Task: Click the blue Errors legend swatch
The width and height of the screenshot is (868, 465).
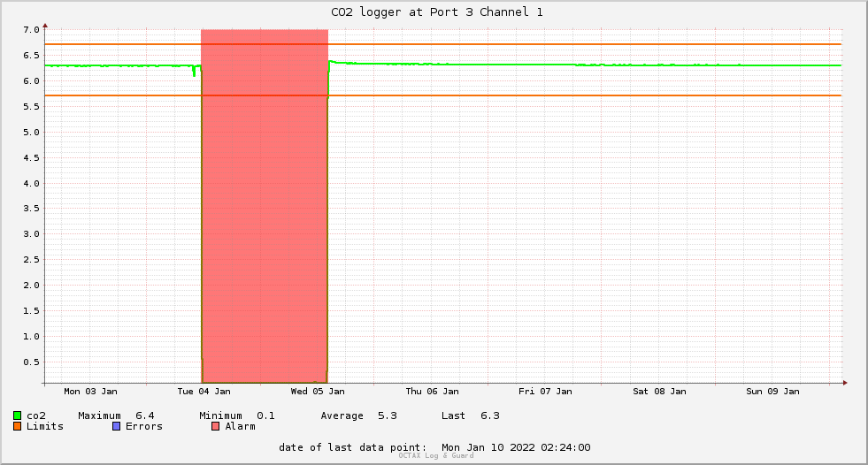Action: tap(116, 426)
